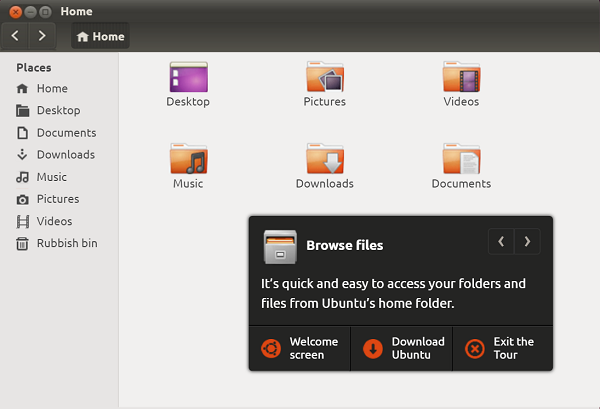Click the Ubuntu logo icon in tour panel

(271, 349)
